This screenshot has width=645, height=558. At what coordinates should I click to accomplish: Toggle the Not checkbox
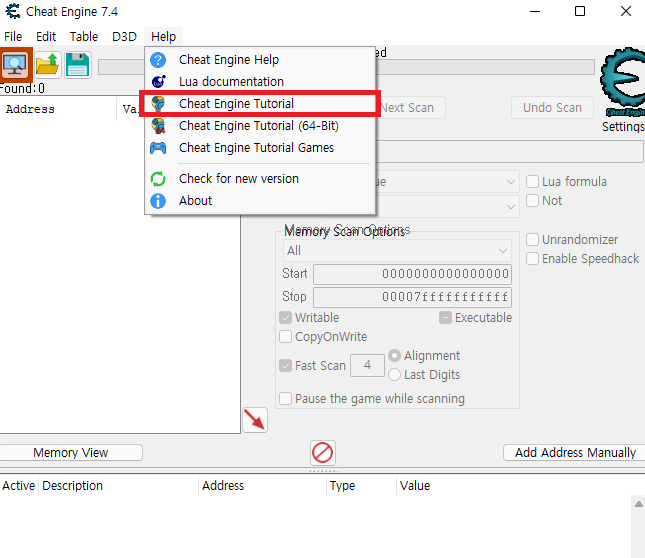(532, 200)
